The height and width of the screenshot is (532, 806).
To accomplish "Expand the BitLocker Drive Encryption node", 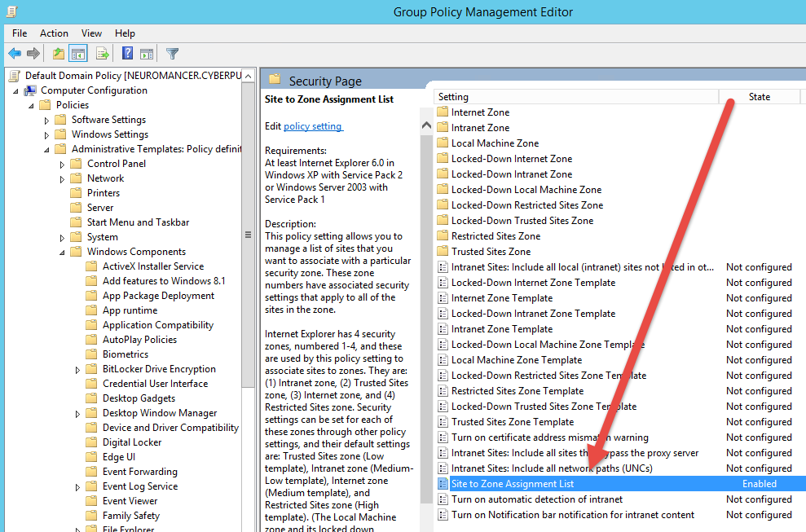I will (x=78, y=369).
